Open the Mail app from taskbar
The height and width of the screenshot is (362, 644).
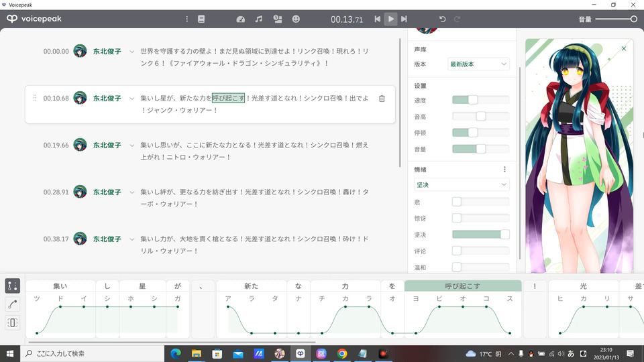(237, 353)
